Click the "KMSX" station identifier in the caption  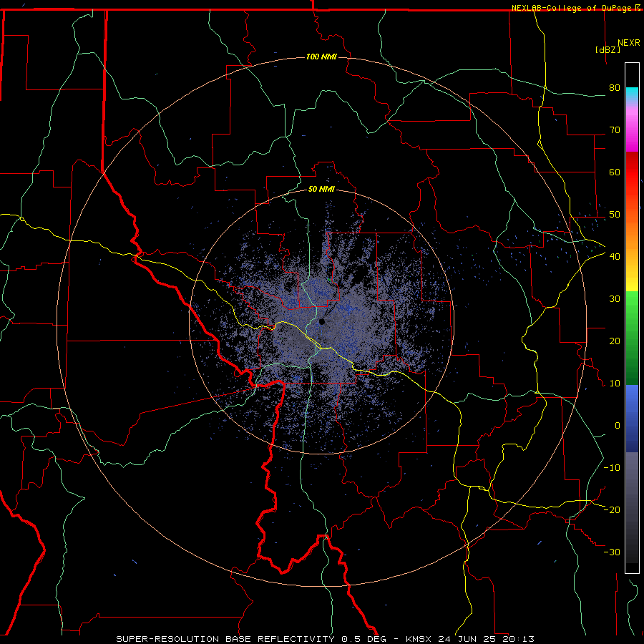pyautogui.click(x=419, y=639)
